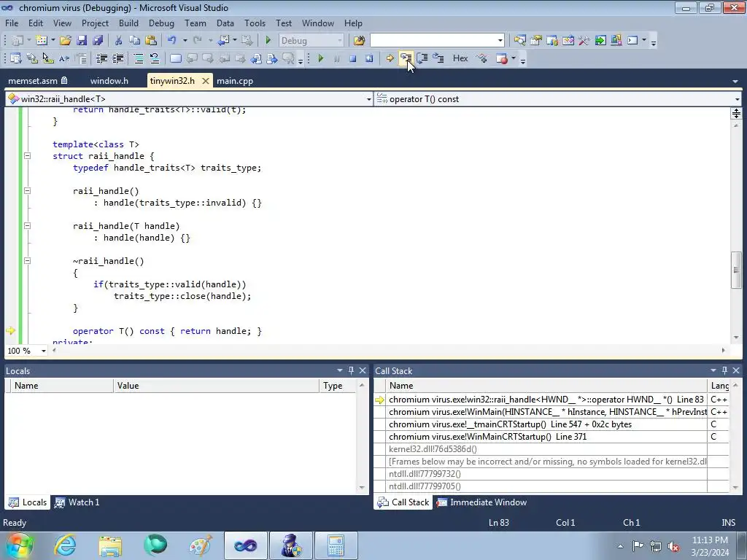Screen dimensions: 747x560
Task: Click the Save All icon
Action: click(98, 41)
